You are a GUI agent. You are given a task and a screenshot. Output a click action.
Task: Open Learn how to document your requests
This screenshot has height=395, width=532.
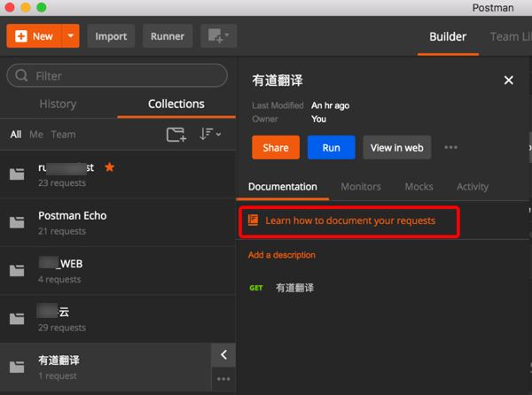point(350,221)
